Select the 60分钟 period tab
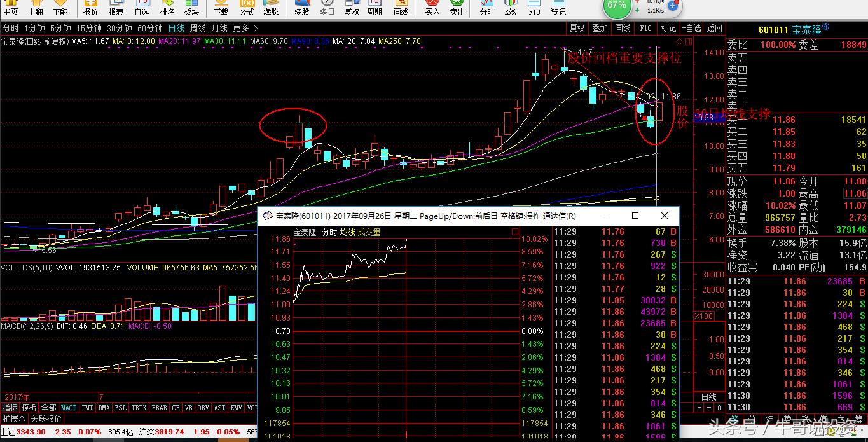The width and height of the screenshot is (868, 442). (150, 28)
